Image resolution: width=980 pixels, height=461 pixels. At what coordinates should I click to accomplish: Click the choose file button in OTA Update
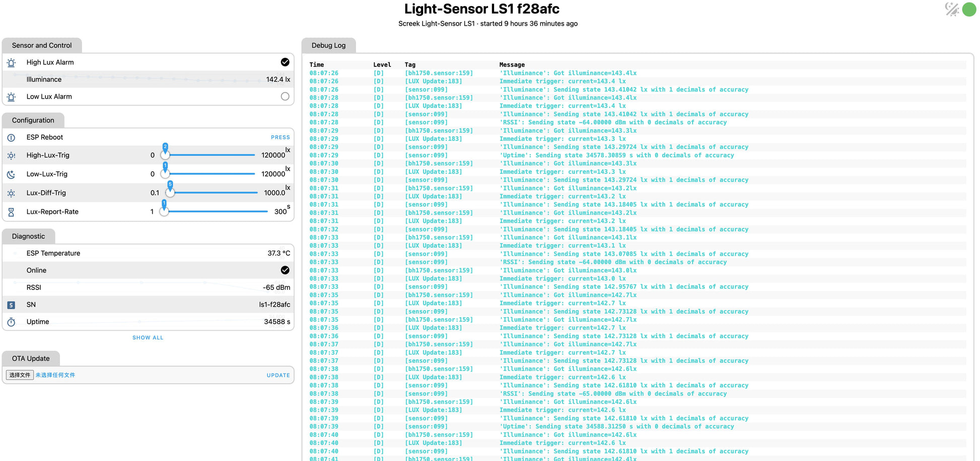(x=20, y=375)
